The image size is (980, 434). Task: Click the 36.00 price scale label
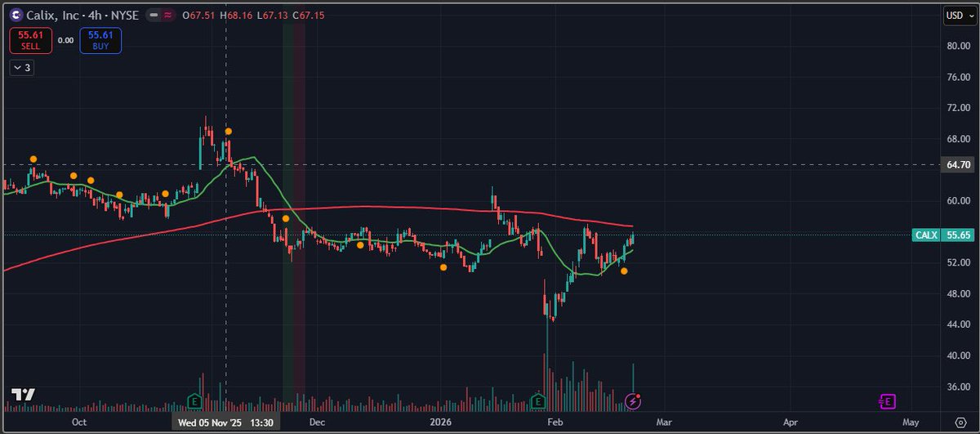[957, 387]
